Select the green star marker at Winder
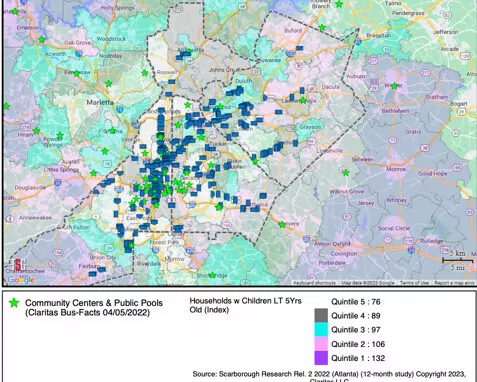The height and width of the screenshot is (382, 477). coord(394,86)
